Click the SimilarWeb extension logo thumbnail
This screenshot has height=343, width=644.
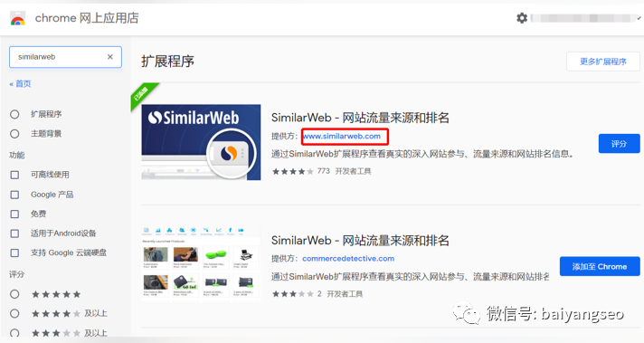[201, 142]
